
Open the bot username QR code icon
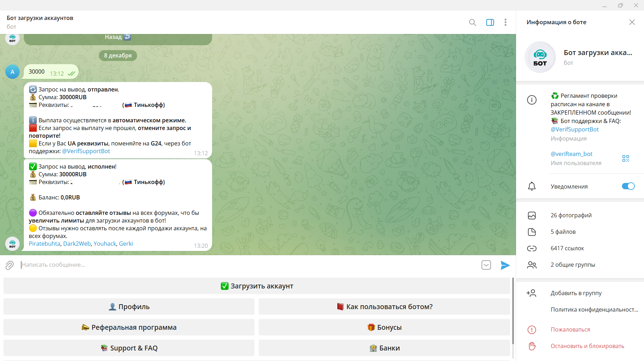point(625,158)
